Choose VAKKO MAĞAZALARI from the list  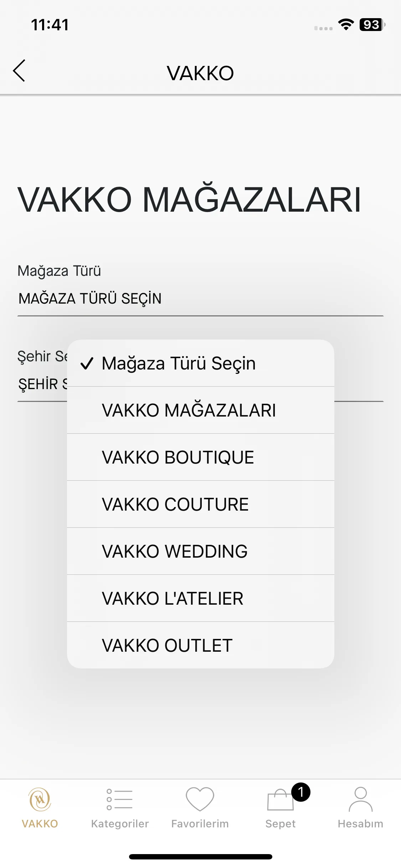(201, 410)
